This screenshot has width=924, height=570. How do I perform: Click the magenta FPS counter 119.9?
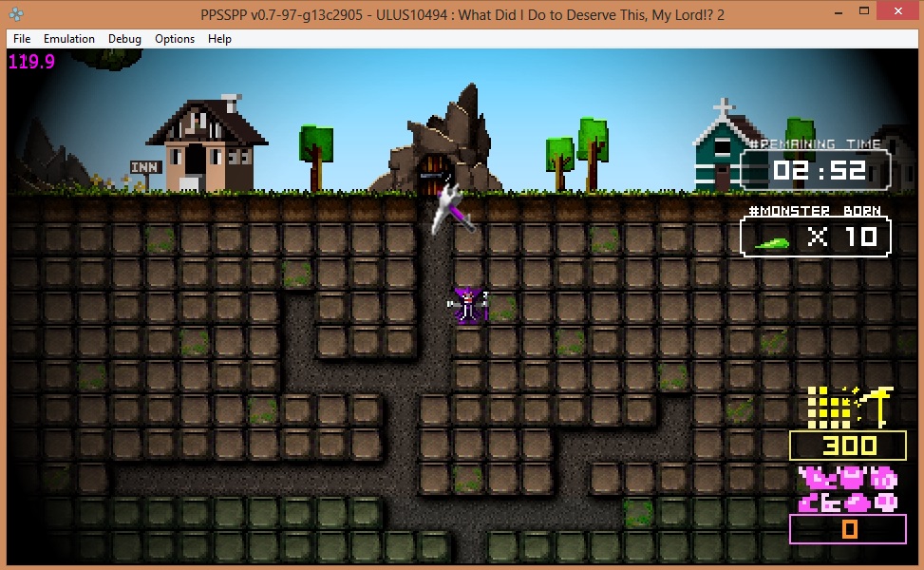pyautogui.click(x=31, y=62)
